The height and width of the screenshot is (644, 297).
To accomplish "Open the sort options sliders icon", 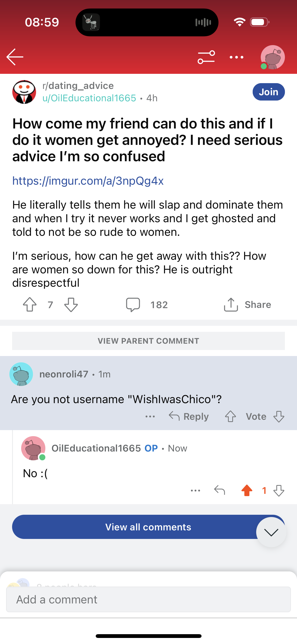I will click(x=206, y=57).
